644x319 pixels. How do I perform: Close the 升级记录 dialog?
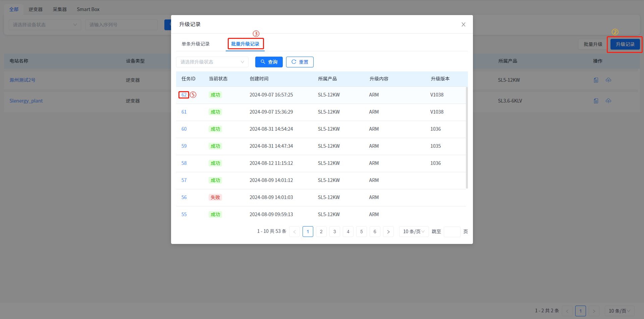(463, 24)
